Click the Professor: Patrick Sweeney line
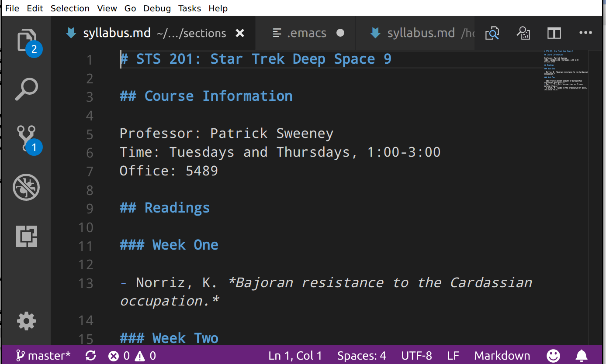 (226, 133)
